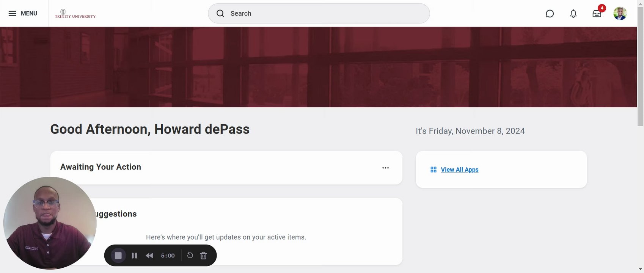This screenshot has width=644, height=273.
Task: Restart the recording
Action: pos(190,255)
